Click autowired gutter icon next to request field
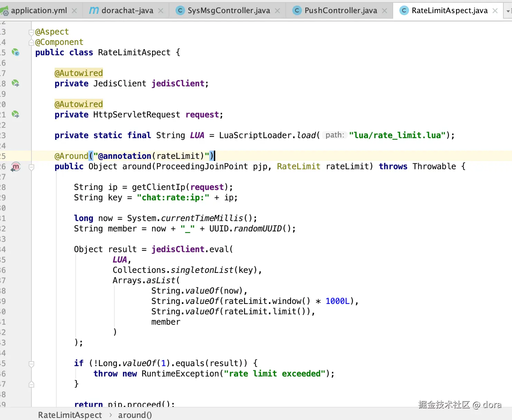This screenshot has width=512, height=420. click(x=16, y=114)
